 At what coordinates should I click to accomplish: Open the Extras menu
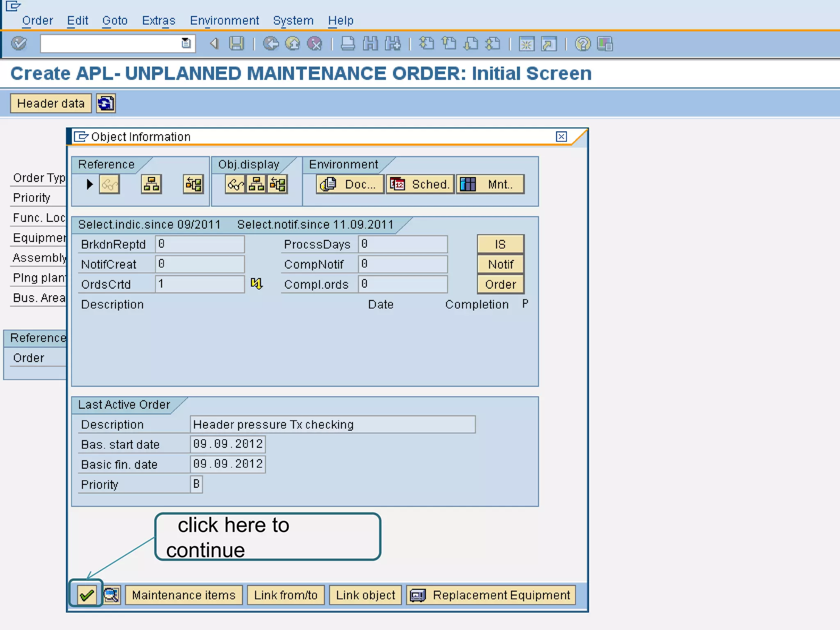click(158, 21)
